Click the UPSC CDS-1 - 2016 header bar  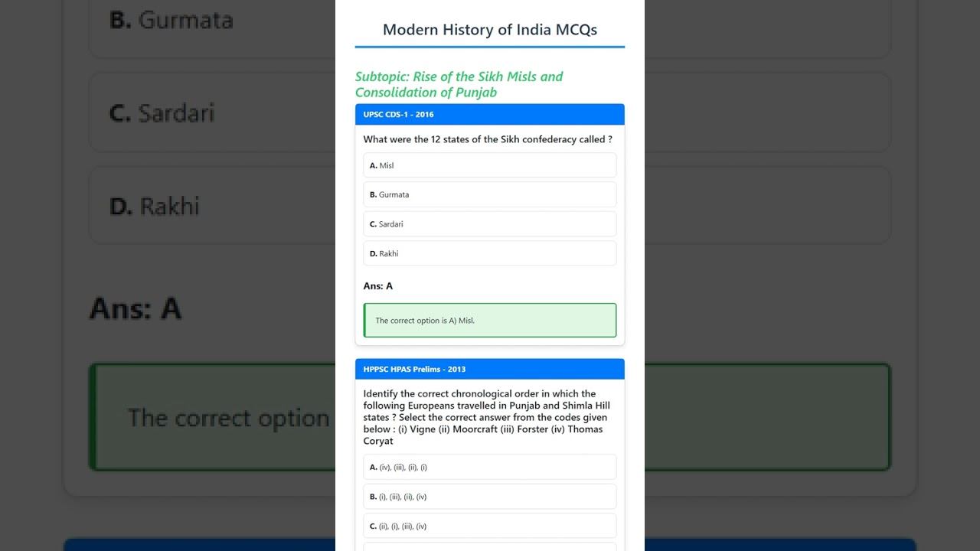490,114
